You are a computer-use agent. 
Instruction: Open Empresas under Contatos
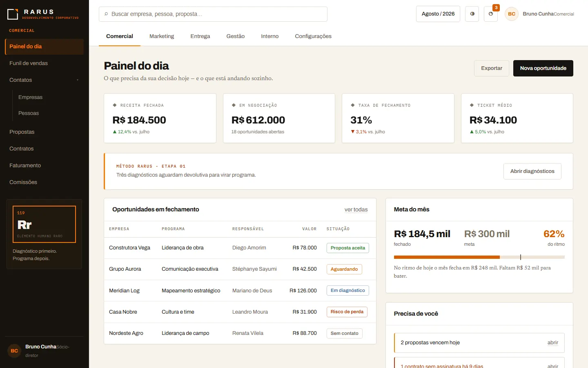[x=49, y=97]
